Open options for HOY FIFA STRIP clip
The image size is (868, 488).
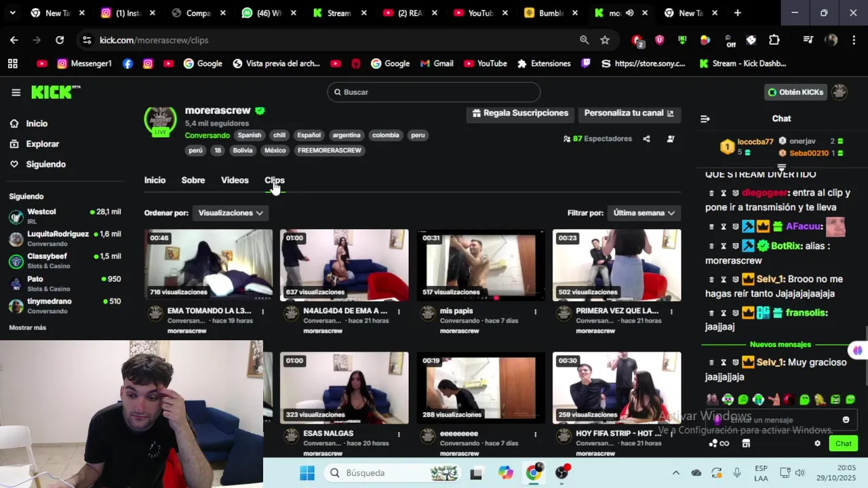[671, 434]
